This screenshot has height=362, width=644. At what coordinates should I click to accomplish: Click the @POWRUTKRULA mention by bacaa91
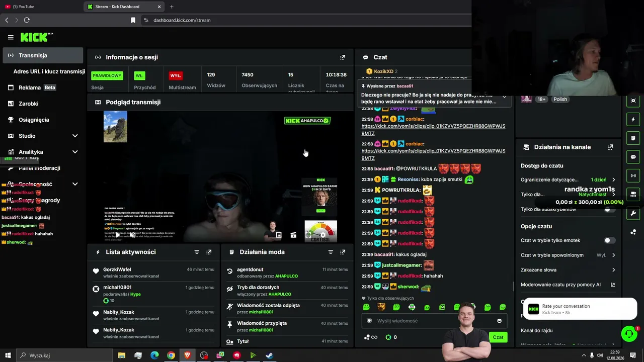416,169
